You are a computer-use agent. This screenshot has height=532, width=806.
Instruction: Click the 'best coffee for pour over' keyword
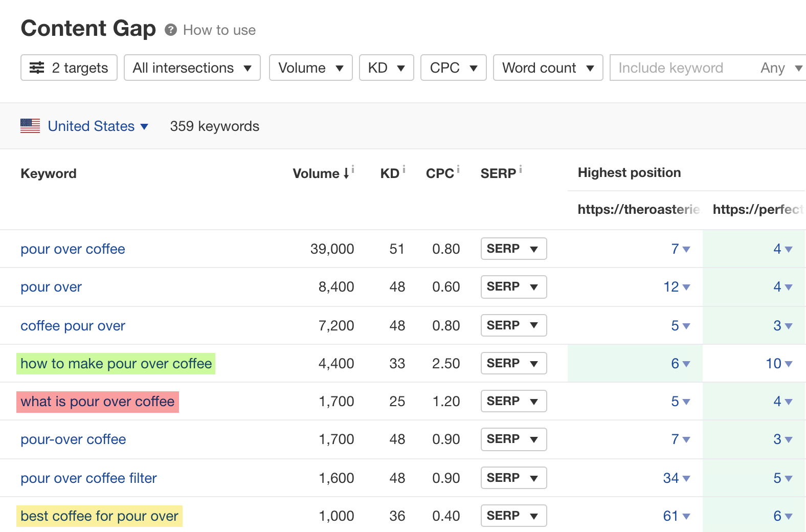click(x=100, y=516)
